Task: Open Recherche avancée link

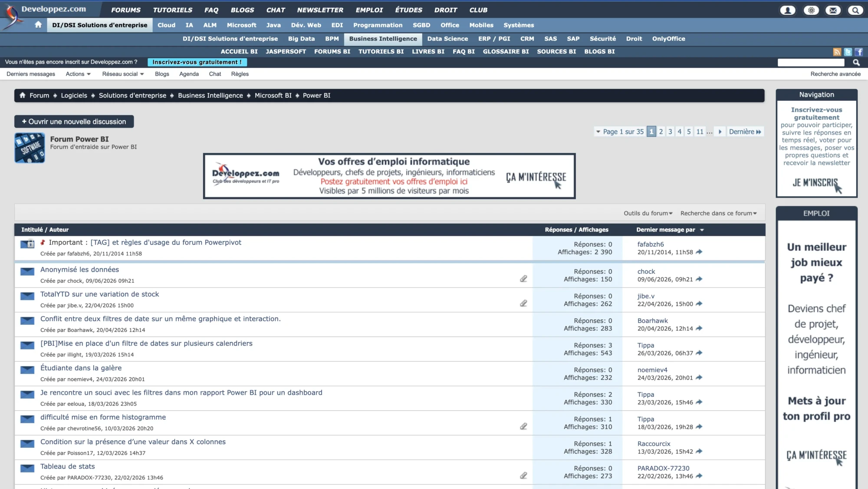Action: pos(835,74)
